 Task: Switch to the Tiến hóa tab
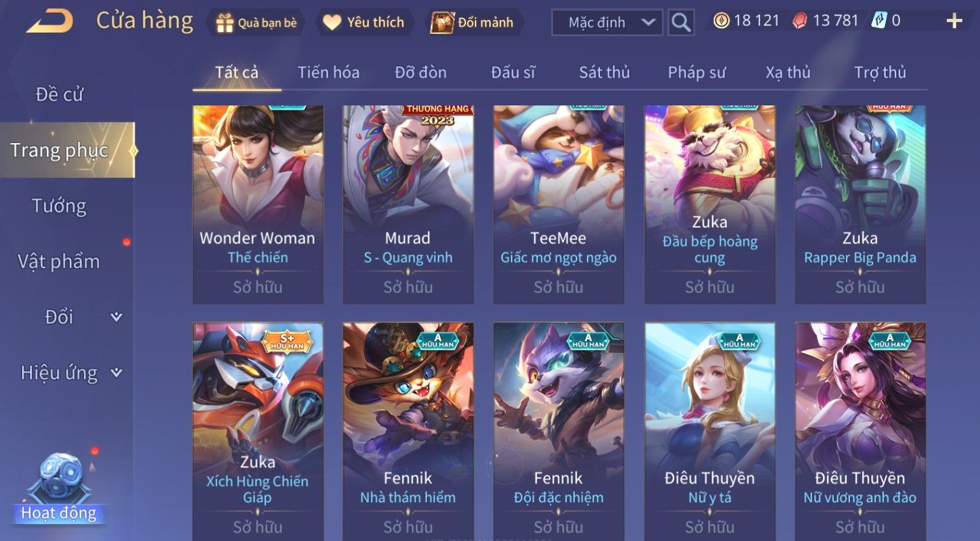pos(329,72)
